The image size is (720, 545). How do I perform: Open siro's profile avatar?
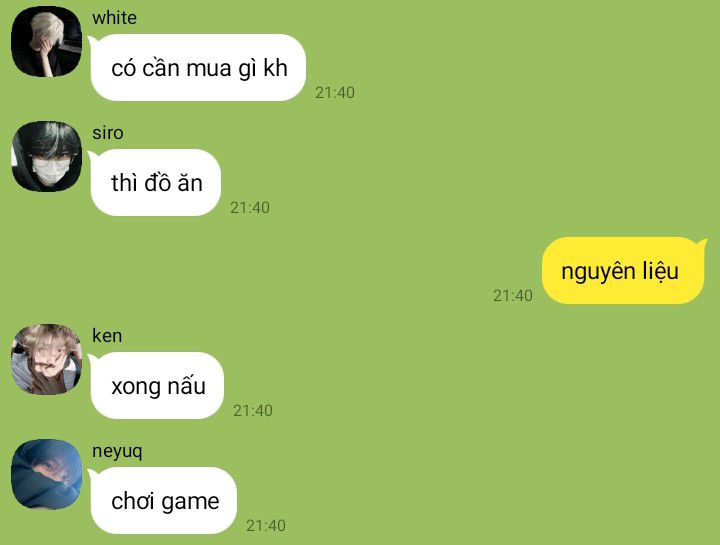point(46,157)
